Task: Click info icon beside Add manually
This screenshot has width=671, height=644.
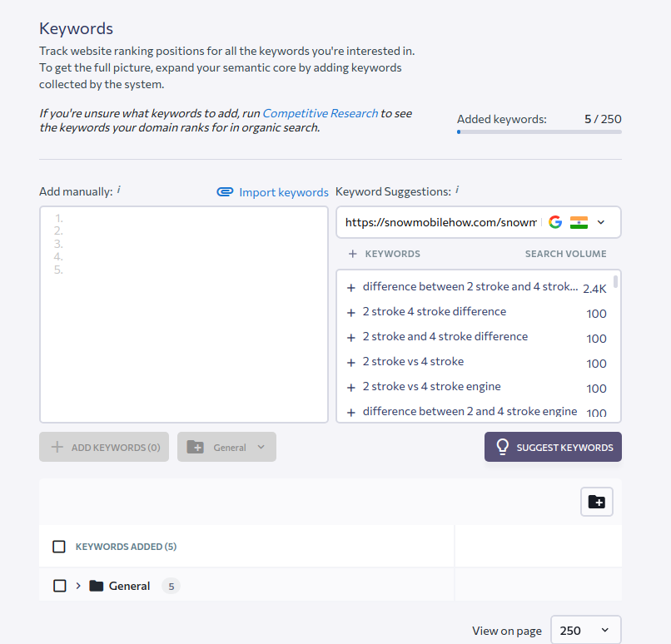Action: click(119, 190)
